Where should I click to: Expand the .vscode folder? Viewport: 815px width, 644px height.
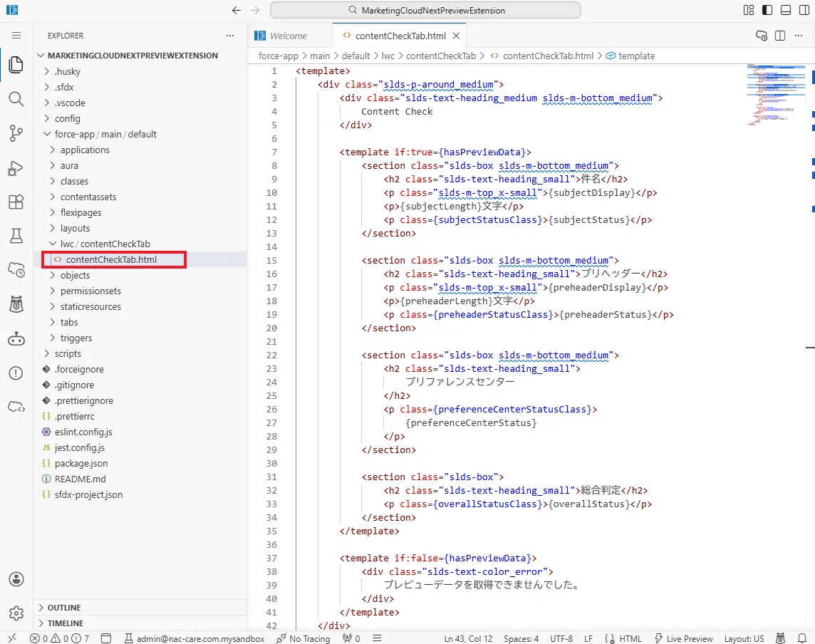click(140, 103)
